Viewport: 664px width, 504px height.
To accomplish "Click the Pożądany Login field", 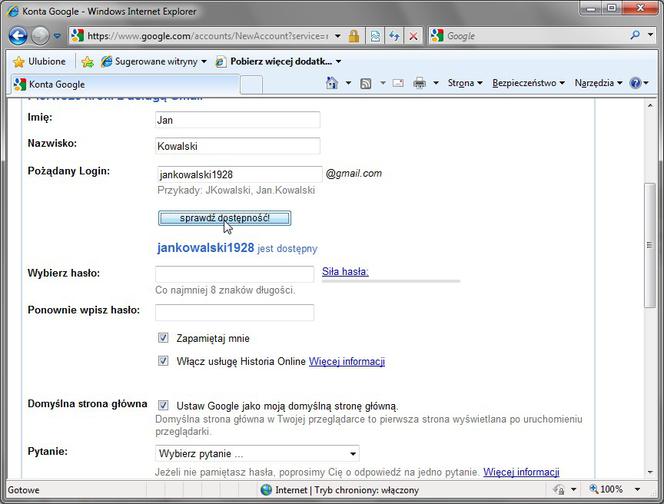I will tap(239, 174).
